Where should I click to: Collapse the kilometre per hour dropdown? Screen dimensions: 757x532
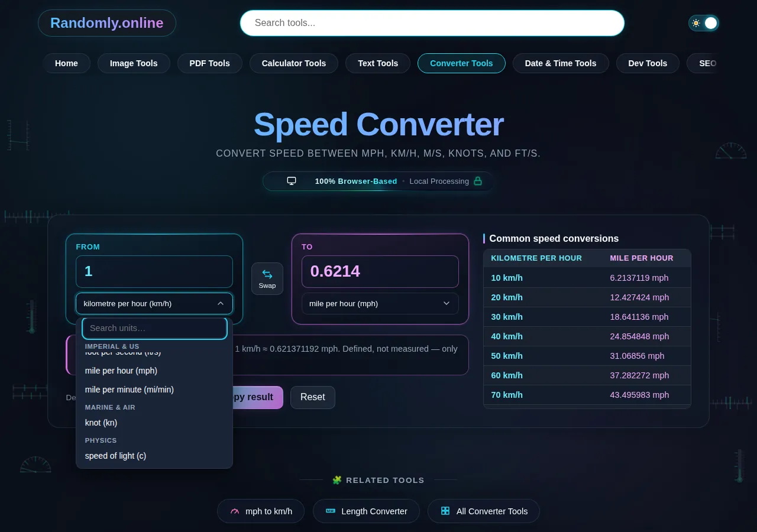click(154, 303)
